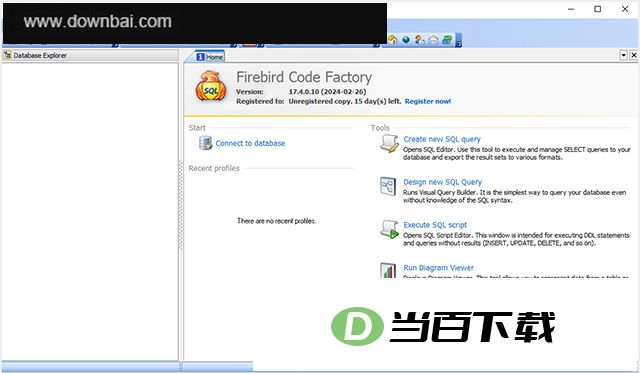Close the application window

[625, 9]
